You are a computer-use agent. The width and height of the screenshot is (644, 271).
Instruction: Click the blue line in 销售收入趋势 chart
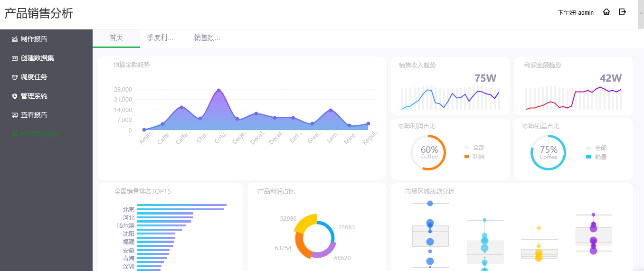450,99
